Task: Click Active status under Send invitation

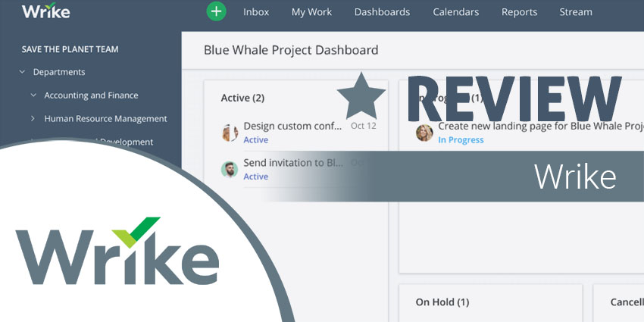Action: tap(255, 177)
